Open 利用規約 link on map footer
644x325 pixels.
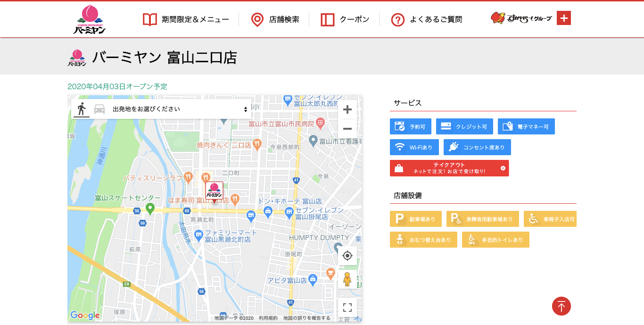point(268,318)
